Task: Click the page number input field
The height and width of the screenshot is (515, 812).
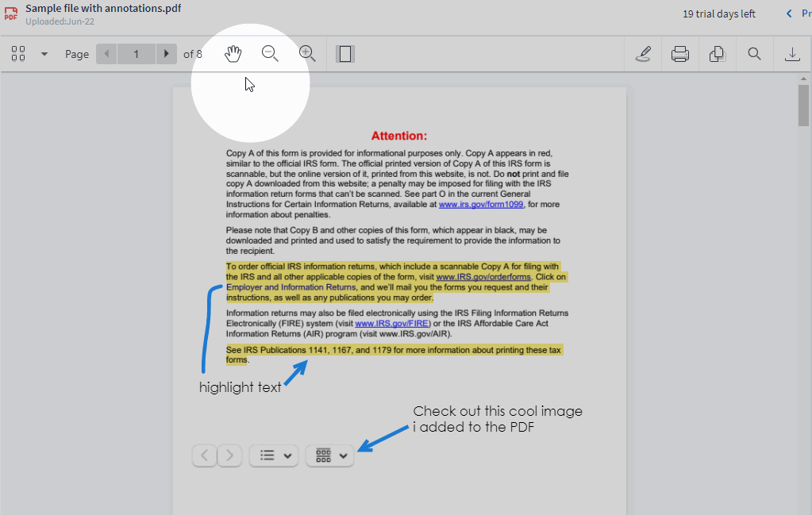Action: point(136,54)
